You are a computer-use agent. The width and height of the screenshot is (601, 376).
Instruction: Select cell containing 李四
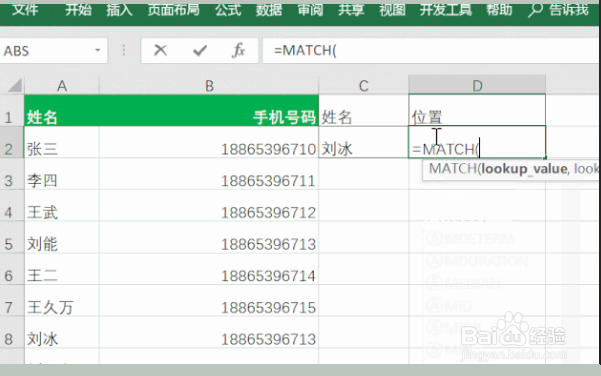pyautogui.click(x=62, y=174)
